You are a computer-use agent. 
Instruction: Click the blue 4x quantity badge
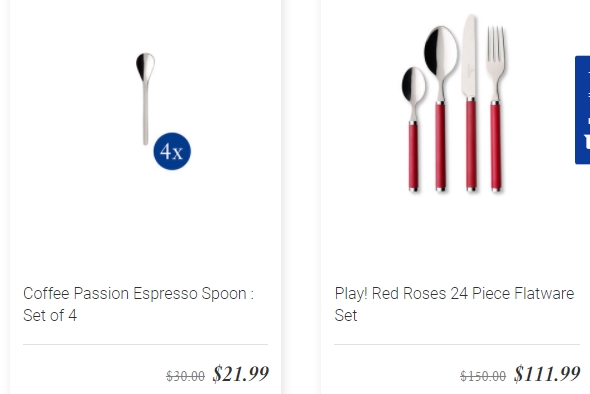(x=172, y=151)
